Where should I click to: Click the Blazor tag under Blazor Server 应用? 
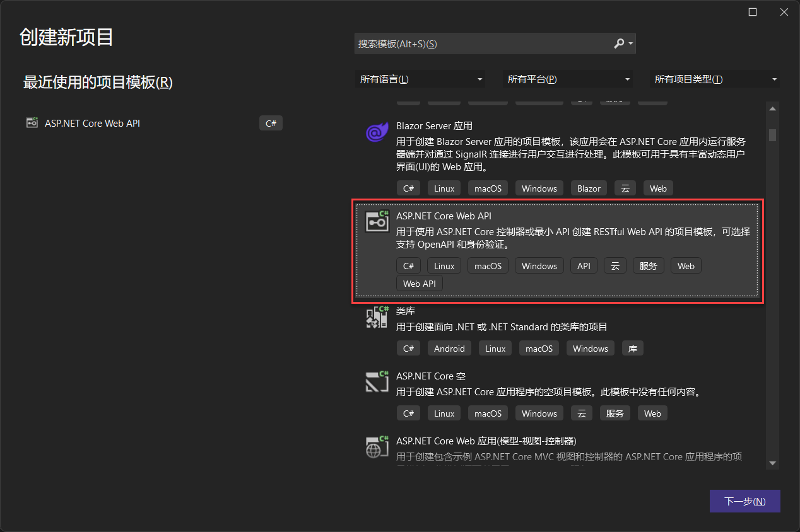[589, 188]
